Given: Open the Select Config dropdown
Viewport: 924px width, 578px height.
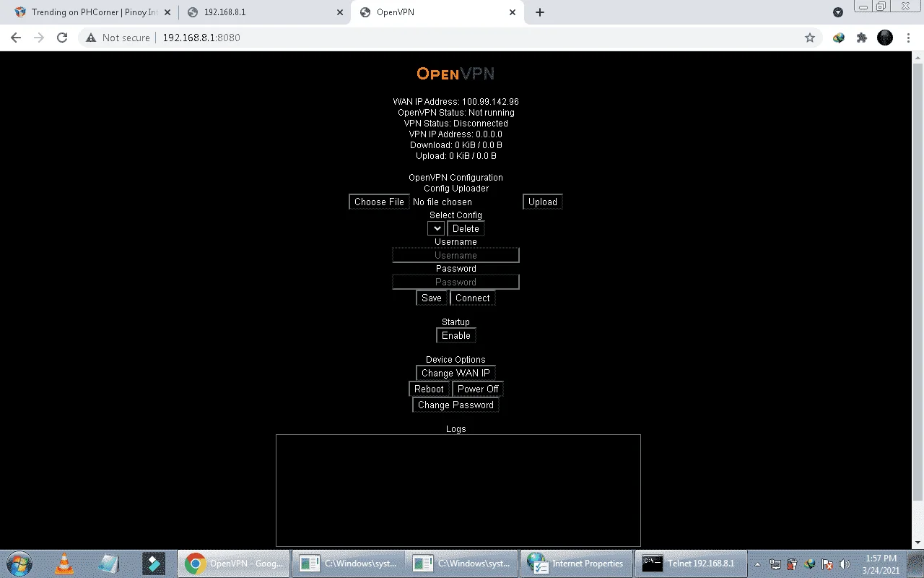Looking at the screenshot, I should pyautogui.click(x=435, y=229).
